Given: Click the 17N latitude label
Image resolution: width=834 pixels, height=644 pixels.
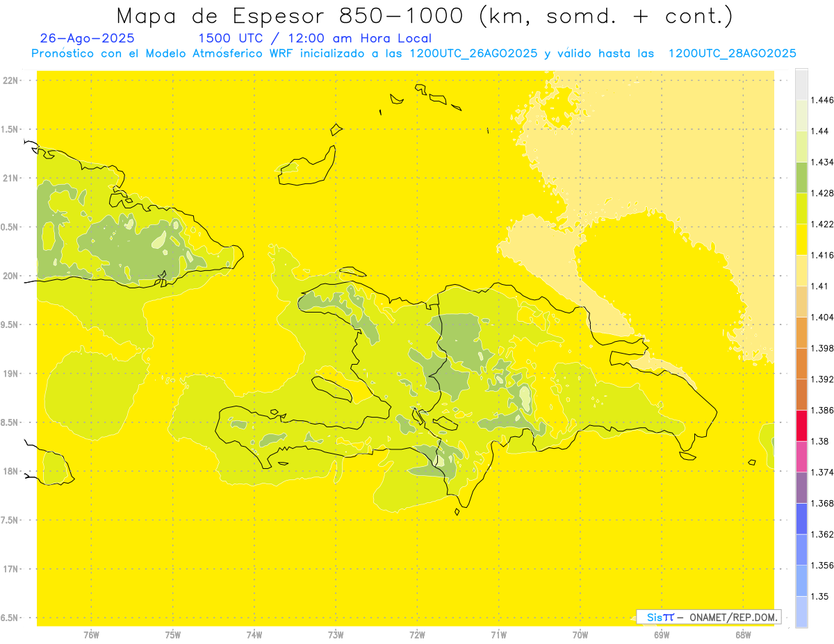Looking at the screenshot, I should click(10, 569).
